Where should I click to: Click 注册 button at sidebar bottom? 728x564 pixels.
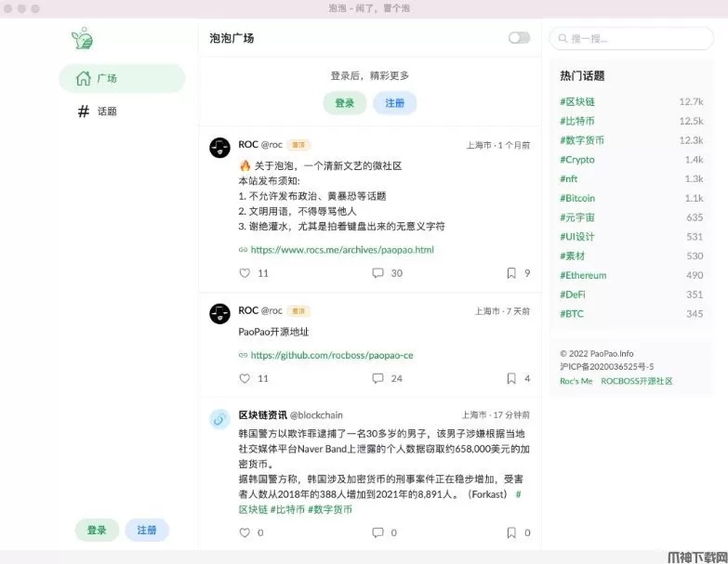[x=147, y=531]
